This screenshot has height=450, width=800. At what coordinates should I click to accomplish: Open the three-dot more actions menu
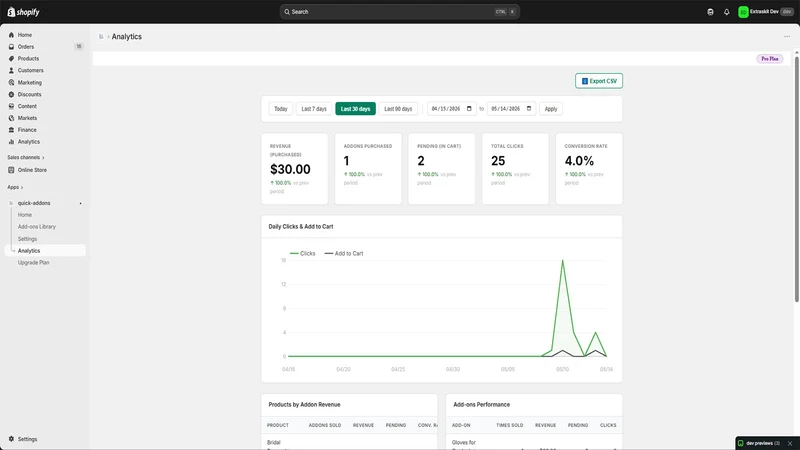787,36
